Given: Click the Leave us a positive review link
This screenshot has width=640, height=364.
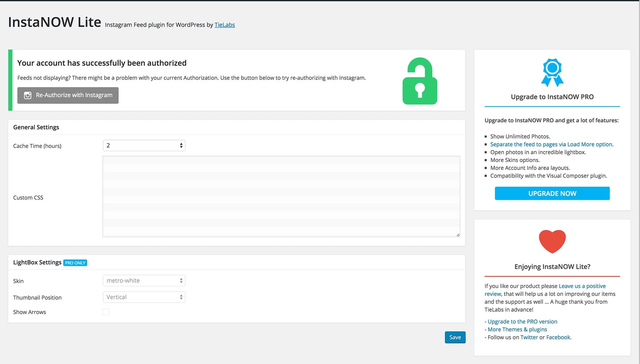Looking at the screenshot, I should [x=582, y=286].
